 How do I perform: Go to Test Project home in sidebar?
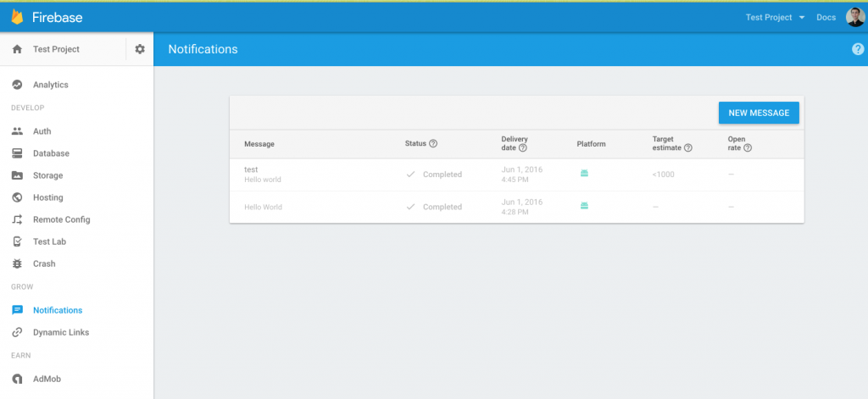pos(55,49)
